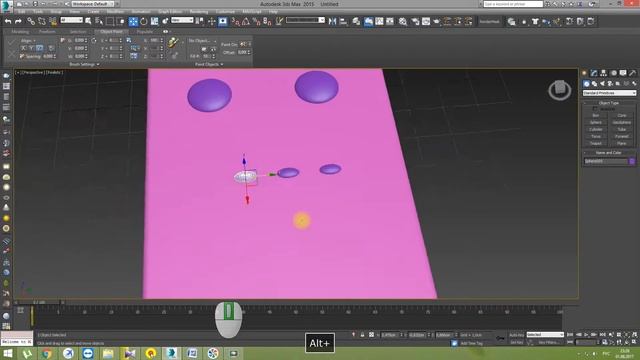
Task: Open the Tools menu
Action: point(38,11)
